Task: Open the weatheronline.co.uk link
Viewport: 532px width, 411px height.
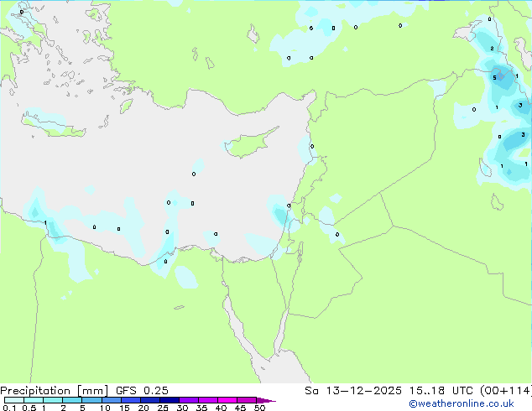Action: tap(462, 403)
